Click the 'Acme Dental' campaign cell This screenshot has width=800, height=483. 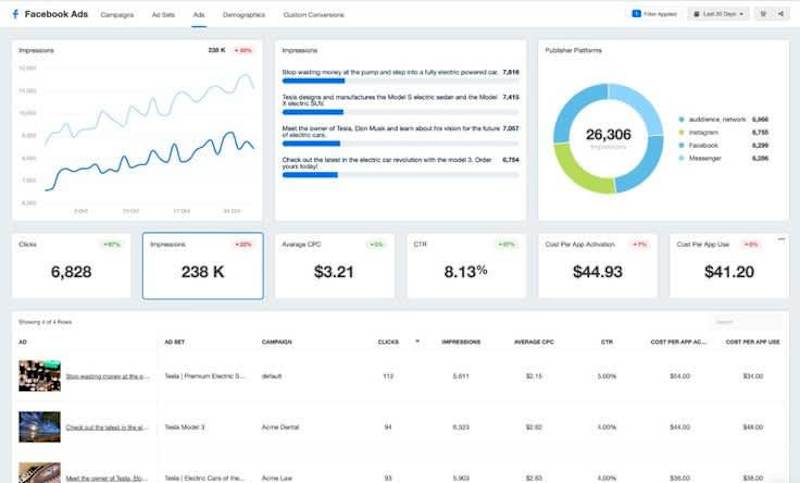(x=280, y=427)
